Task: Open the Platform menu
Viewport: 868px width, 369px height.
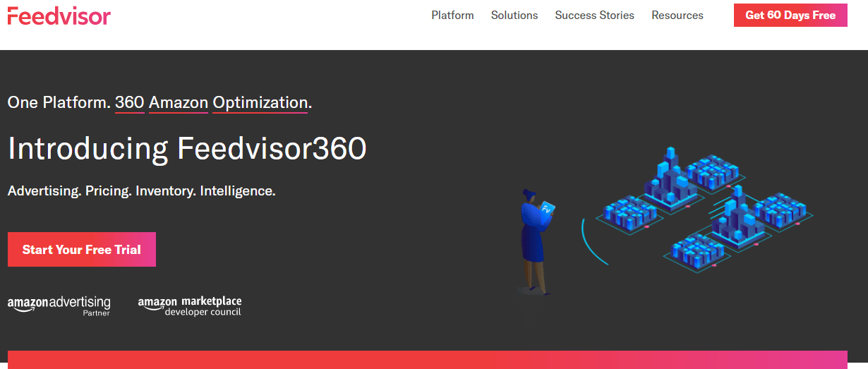Action: (452, 15)
